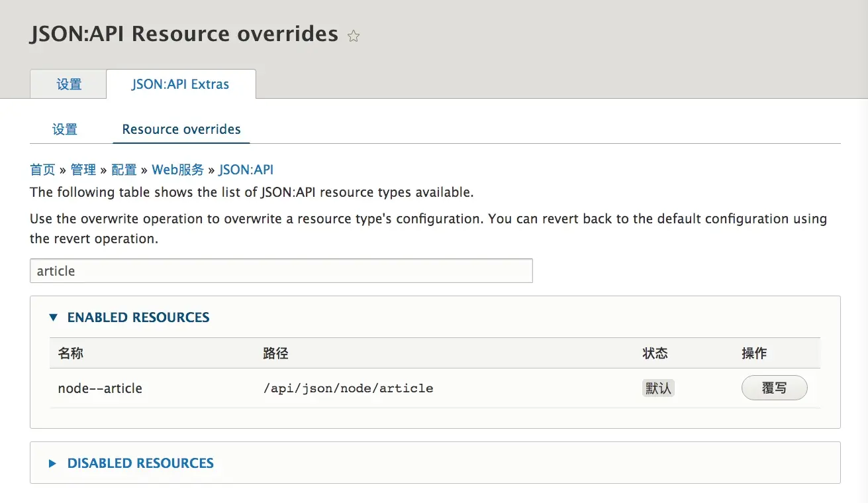Navigate to 配置 breadcrumb link

(124, 170)
